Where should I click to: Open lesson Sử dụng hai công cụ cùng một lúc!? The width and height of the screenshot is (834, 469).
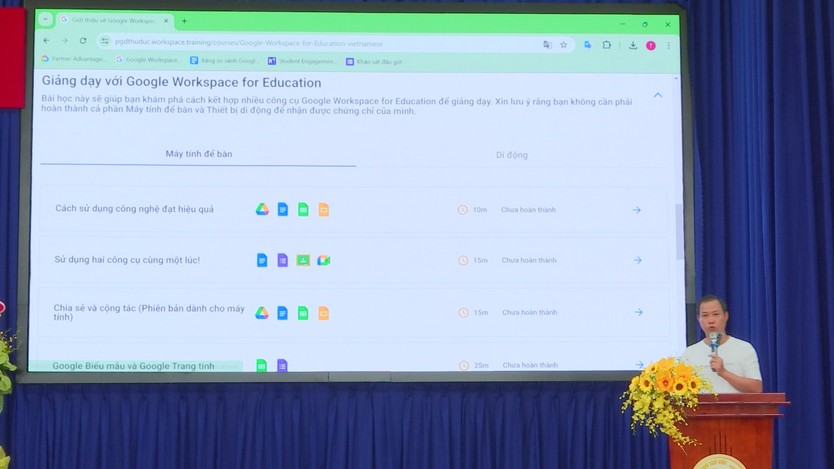pos(127,259)
